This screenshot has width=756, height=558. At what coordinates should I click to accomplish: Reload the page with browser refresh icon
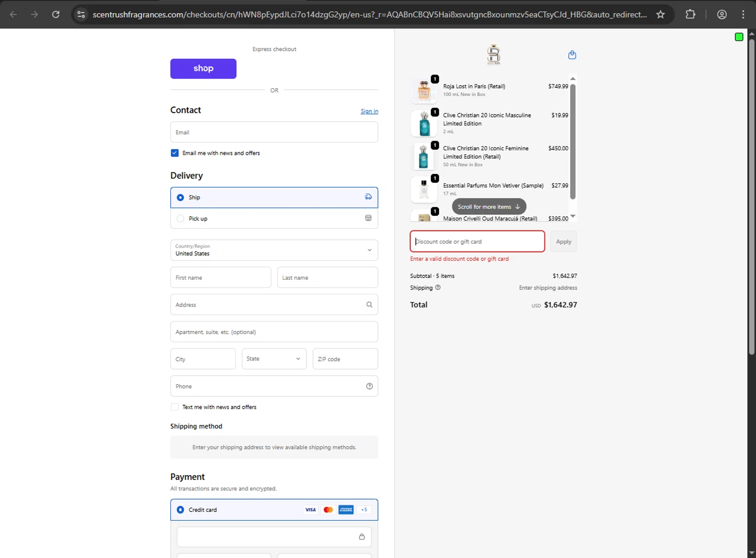[55, 15]
